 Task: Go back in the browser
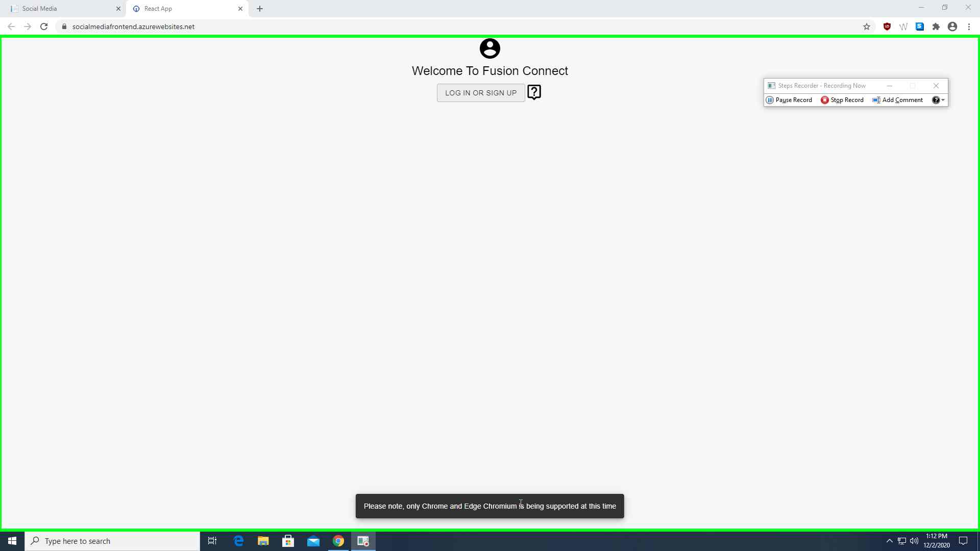pyautogui.click(x=11, y=27)
